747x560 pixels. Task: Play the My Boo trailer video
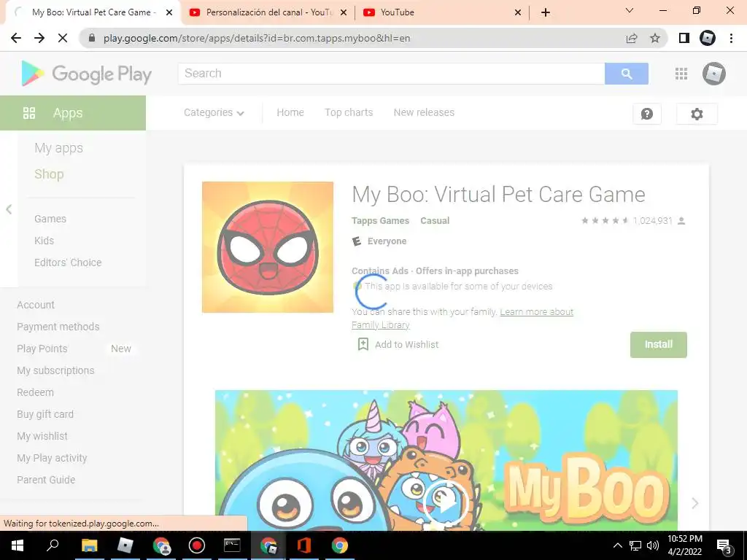click(446, 503)
